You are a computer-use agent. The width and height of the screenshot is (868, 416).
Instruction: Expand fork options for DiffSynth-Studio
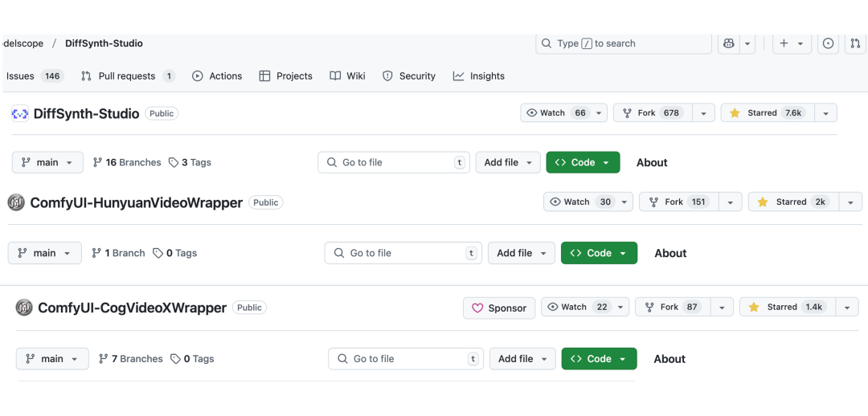coord(703,113)
